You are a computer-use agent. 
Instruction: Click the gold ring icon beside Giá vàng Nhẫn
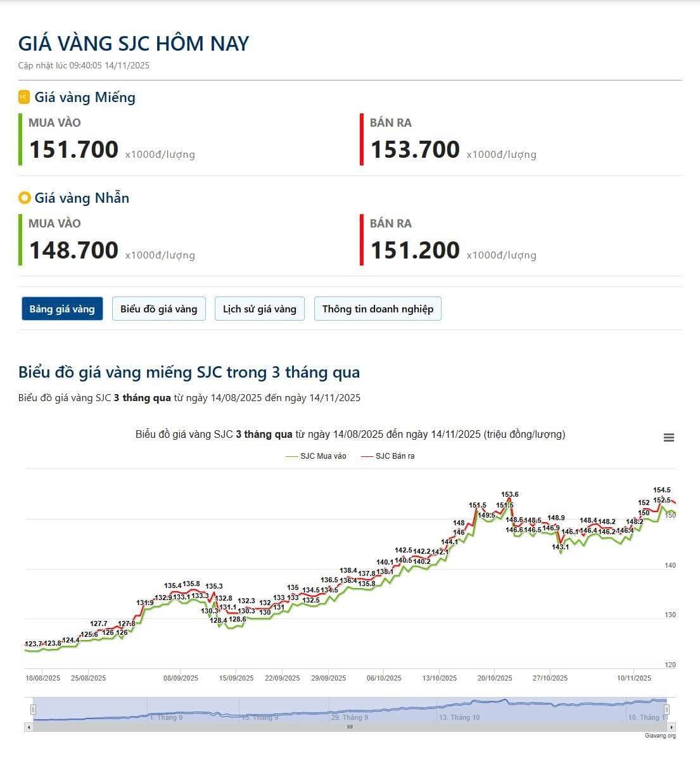25,198
